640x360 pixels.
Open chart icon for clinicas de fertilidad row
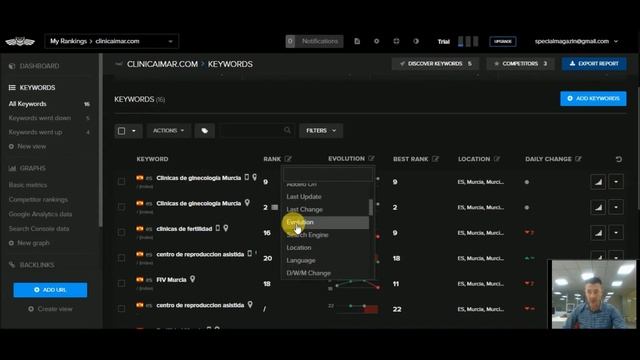pos(598,233)
